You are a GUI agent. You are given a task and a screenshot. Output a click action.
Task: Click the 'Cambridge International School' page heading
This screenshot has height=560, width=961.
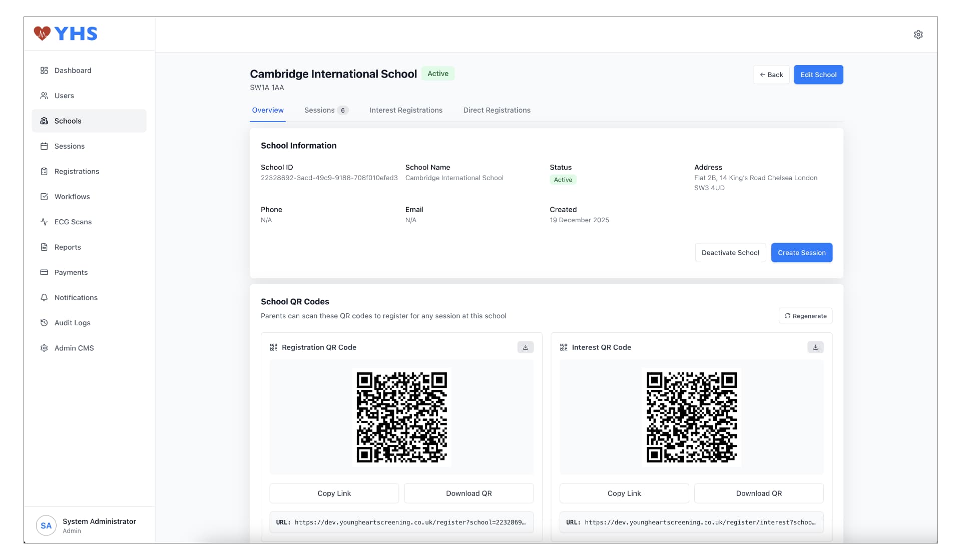(x=333, y=74)
